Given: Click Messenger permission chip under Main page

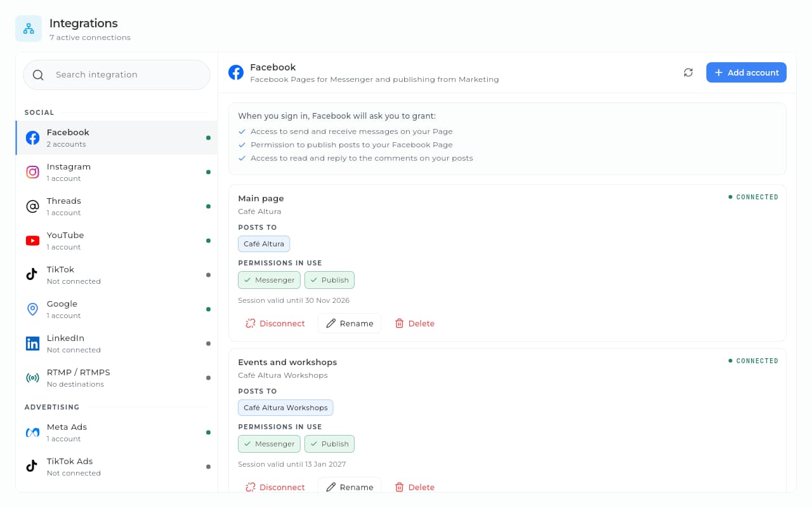Looking at the screenshot, I should click(269, 280).
